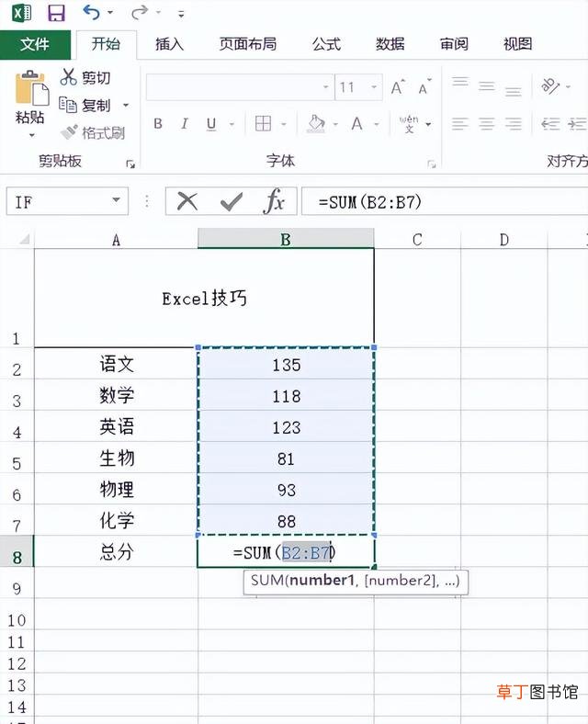
Task: Switch to the 插入 tab
Action: coord(169,44)
